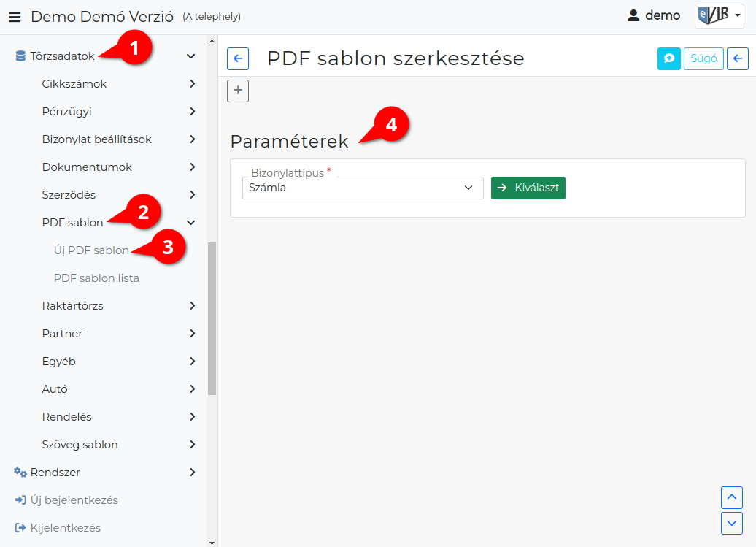Screen dimensions: 756x547
Task: Open the hamburger menu icon
Action: (15, 17)
